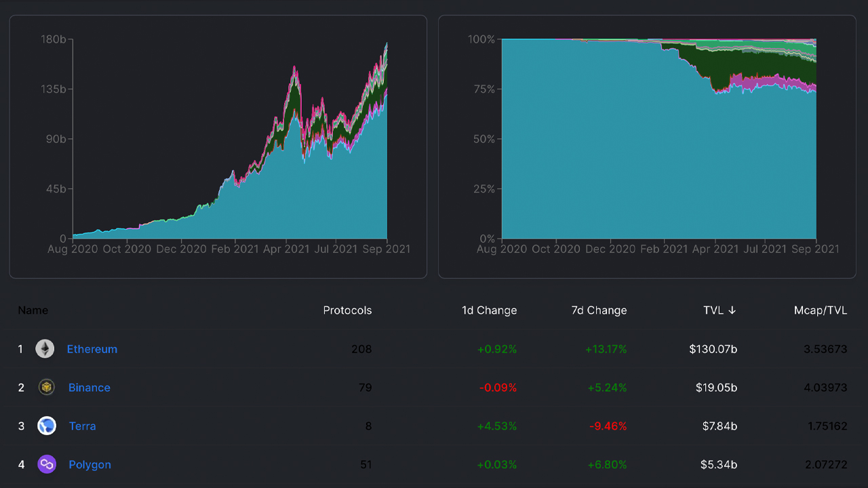The width and height of the screenshot is (868, 488).
Task: Click Ethereum 1d change +0.92%
Action: click(x=497, y=349)
